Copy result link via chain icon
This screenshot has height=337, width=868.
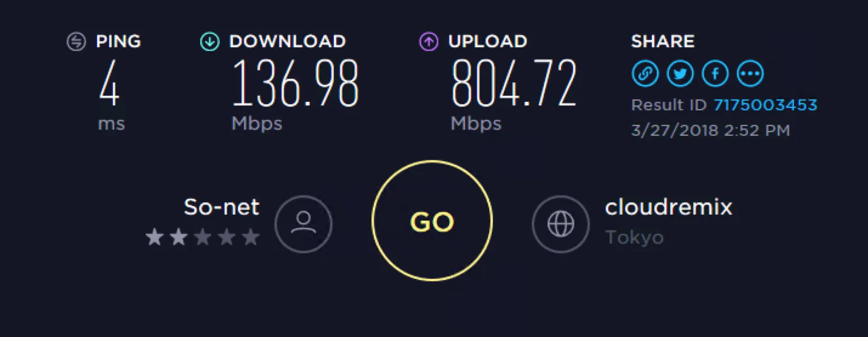click(x=645, y=74)
